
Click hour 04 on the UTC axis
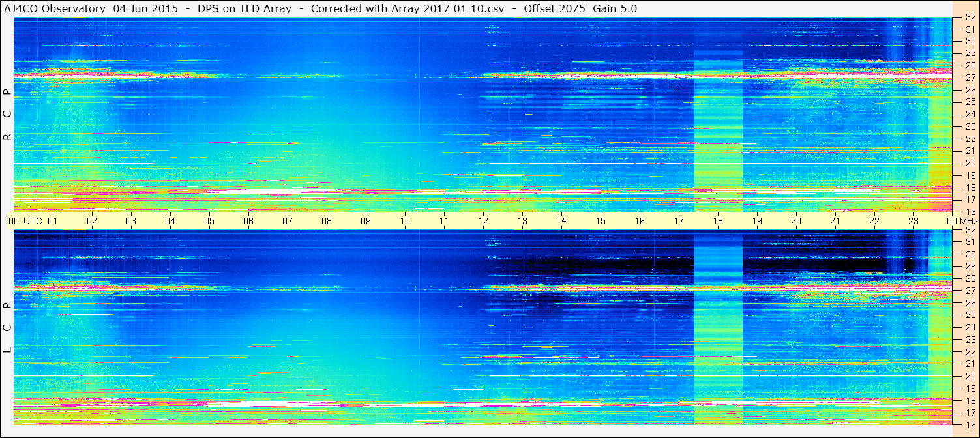[170, 221]
